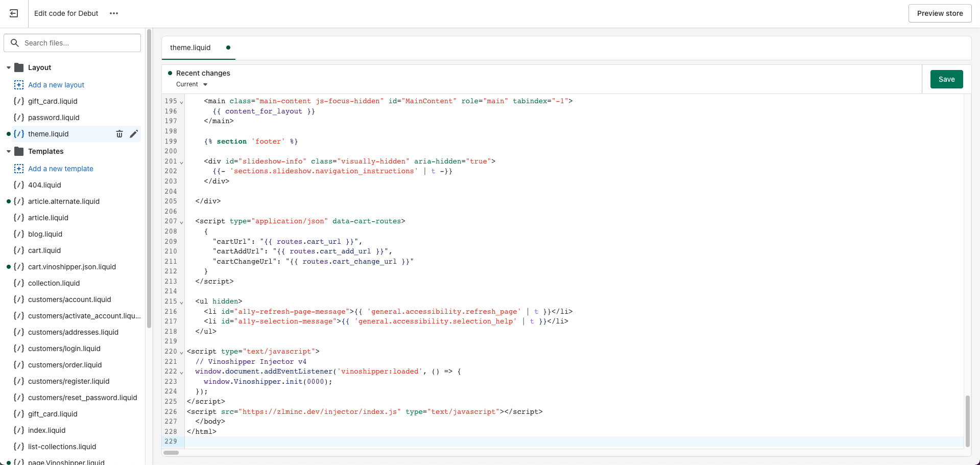Delete theme.liquid using trash icon
980x465 pixels.
click(119, 134)
